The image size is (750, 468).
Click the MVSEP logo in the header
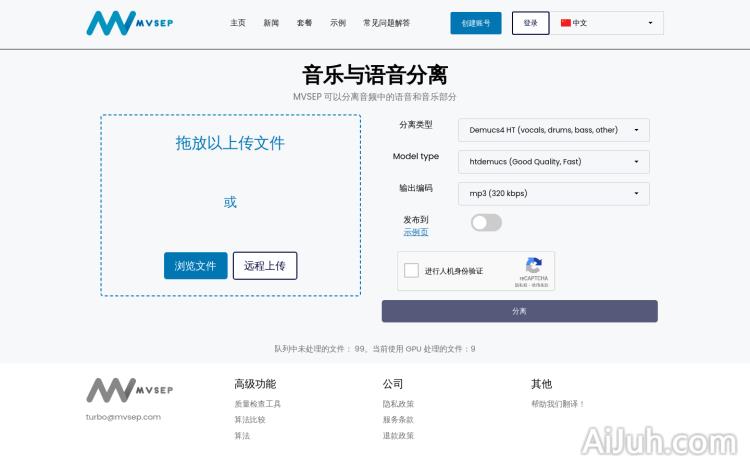pyautogui.click(x=129, y=23)
